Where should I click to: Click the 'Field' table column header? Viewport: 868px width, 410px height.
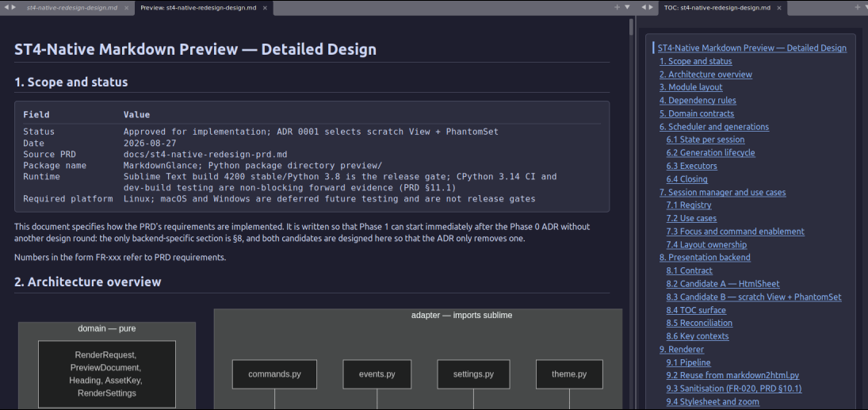click(x=36, y=115)
